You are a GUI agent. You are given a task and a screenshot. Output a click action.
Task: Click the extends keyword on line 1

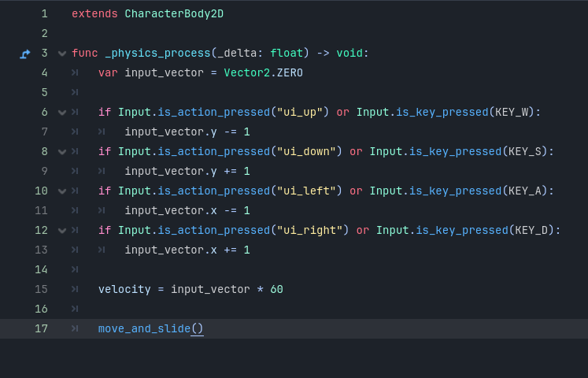point(94,14)
